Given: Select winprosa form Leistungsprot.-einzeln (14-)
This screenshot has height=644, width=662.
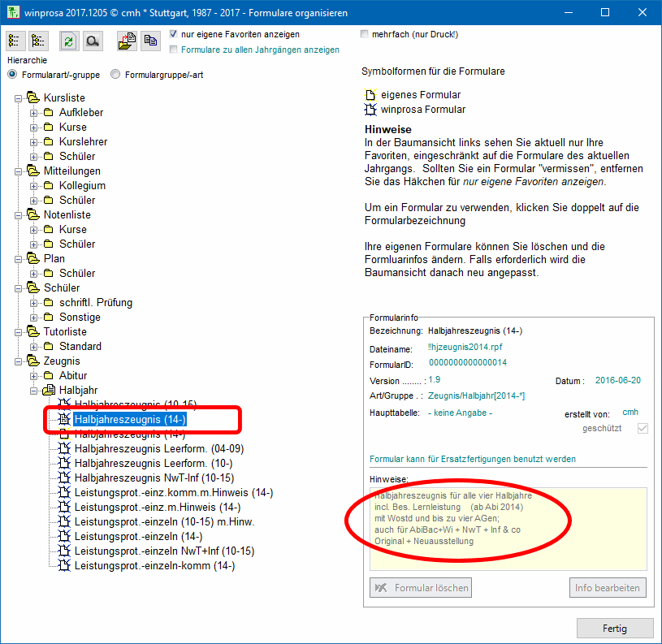Looking at the screenshot, I should coord(138,536).
